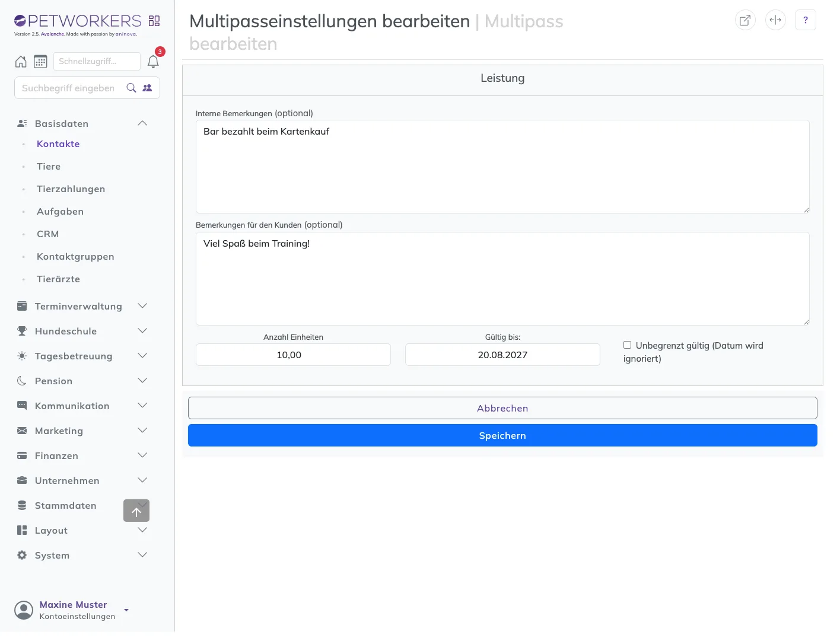This screenshot has width=840, height=641.
Task: Click the Gültig bis date field
Action: [x=502, y=355]
